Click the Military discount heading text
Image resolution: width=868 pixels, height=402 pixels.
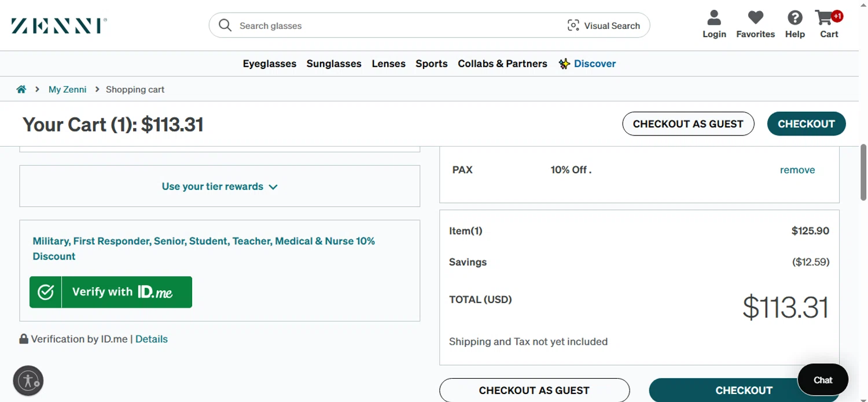[x=204, y=248]
